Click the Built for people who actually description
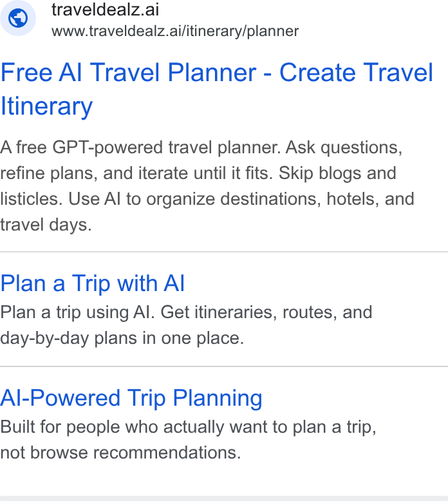The width and height of the screenshot is (448, 501). click(x=189, y=427)
